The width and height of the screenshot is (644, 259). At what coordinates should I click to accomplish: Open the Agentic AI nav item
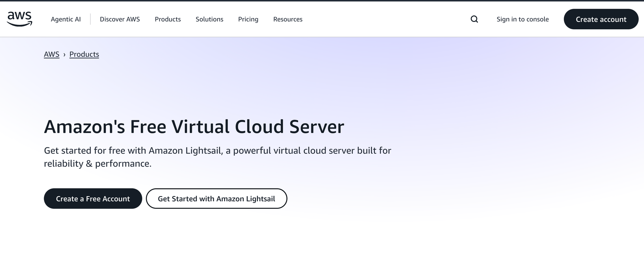[66, 19]
